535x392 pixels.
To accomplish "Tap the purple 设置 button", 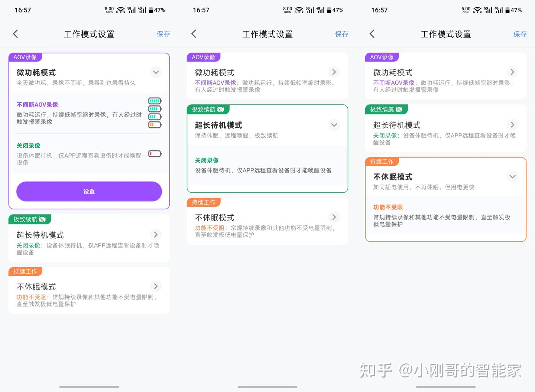I will (x=89, y=192).
